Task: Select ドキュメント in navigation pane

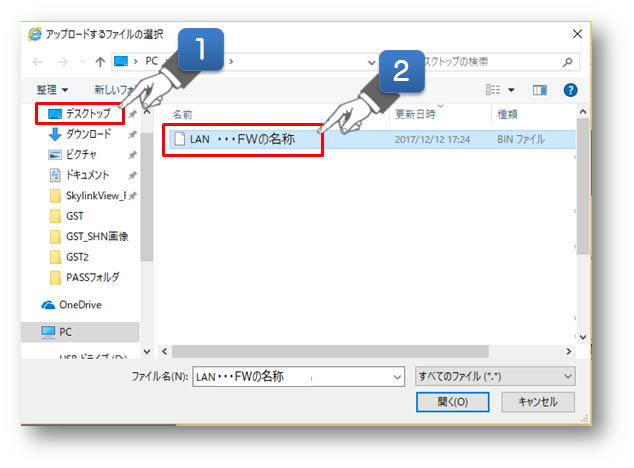Action: tap(87, 175)
